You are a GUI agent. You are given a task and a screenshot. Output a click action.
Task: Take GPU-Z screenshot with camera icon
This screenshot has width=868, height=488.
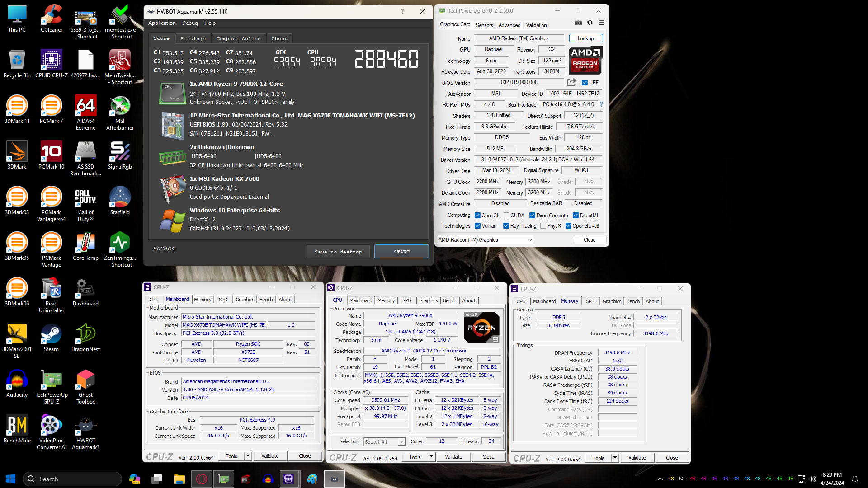tap(578, 23)
